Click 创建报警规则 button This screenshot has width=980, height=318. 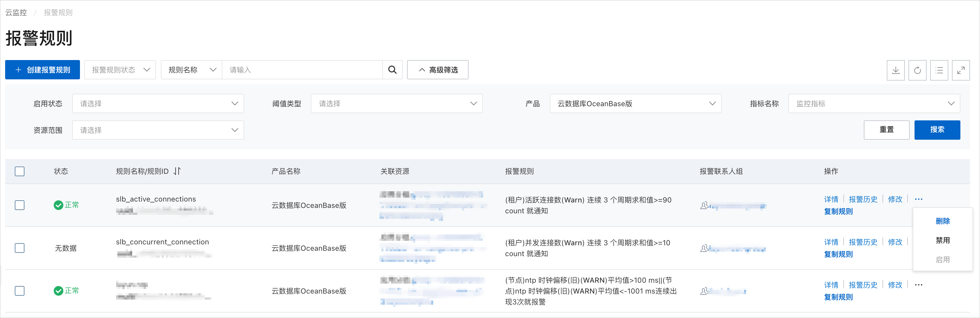click(x=42, y=70)
